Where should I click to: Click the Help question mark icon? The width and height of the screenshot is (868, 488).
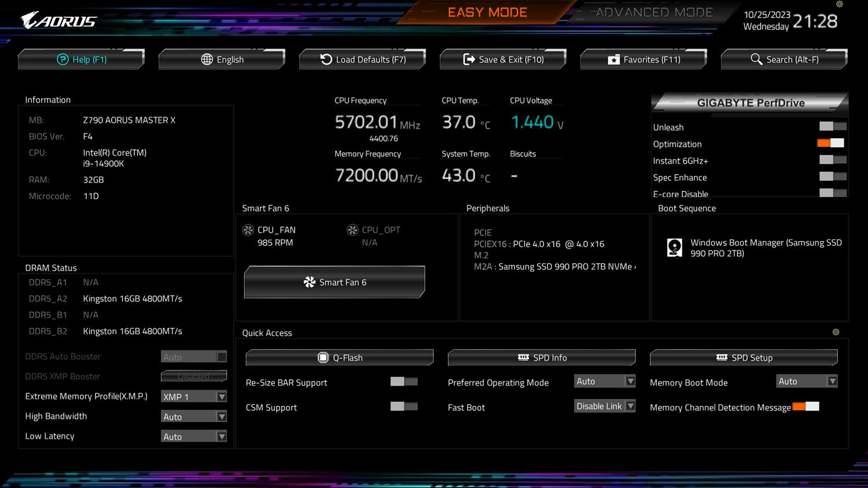click(x=62, y=60)
